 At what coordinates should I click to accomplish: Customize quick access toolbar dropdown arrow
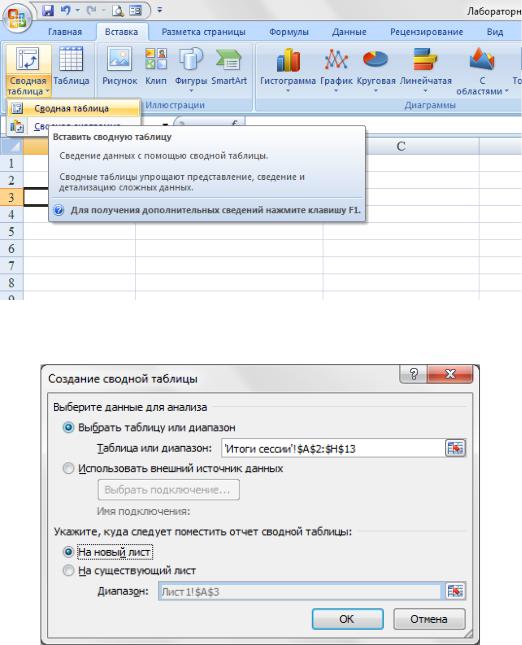point(159,10)
